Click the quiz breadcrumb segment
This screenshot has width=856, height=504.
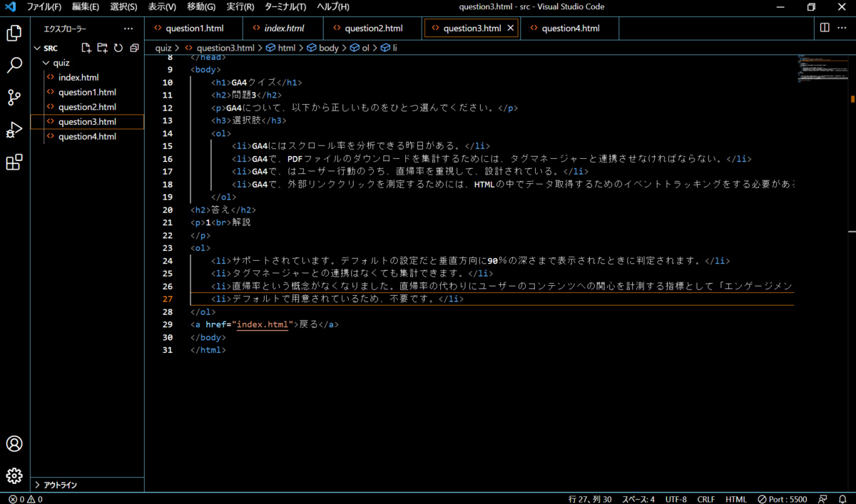(x=163, y=48)
